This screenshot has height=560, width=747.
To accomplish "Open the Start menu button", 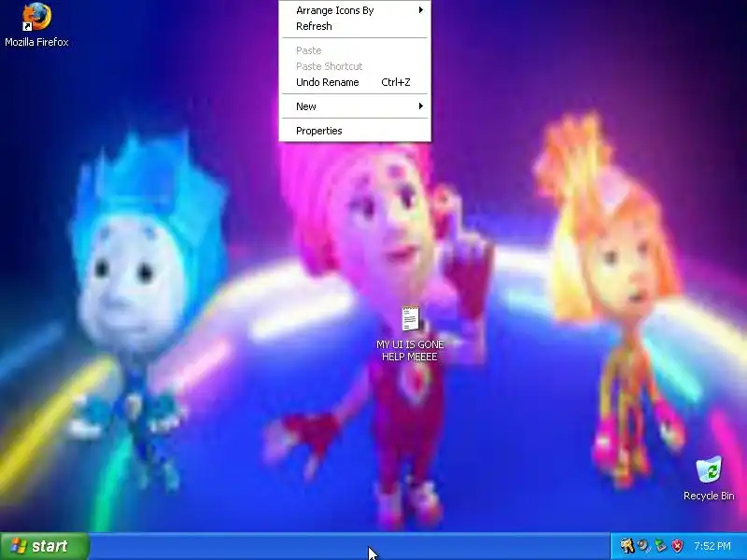I will point(44,546).
